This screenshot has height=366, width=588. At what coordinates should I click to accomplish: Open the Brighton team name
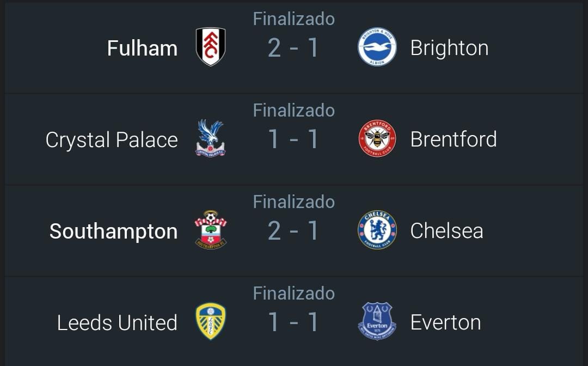click(449, 48)
